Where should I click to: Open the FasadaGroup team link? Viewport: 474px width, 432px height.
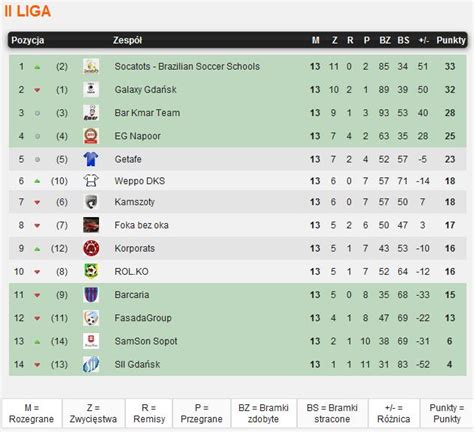click(x=143, y=318)
